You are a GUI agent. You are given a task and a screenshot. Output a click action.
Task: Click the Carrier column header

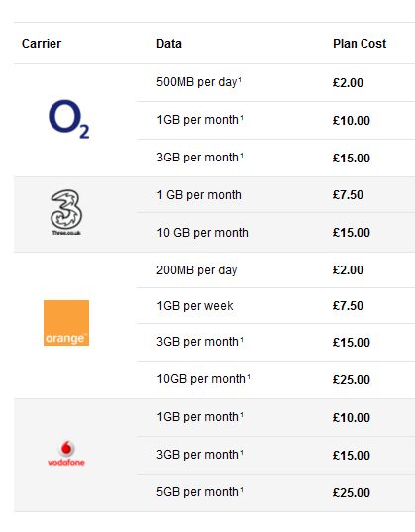click(x=42, y=44)
